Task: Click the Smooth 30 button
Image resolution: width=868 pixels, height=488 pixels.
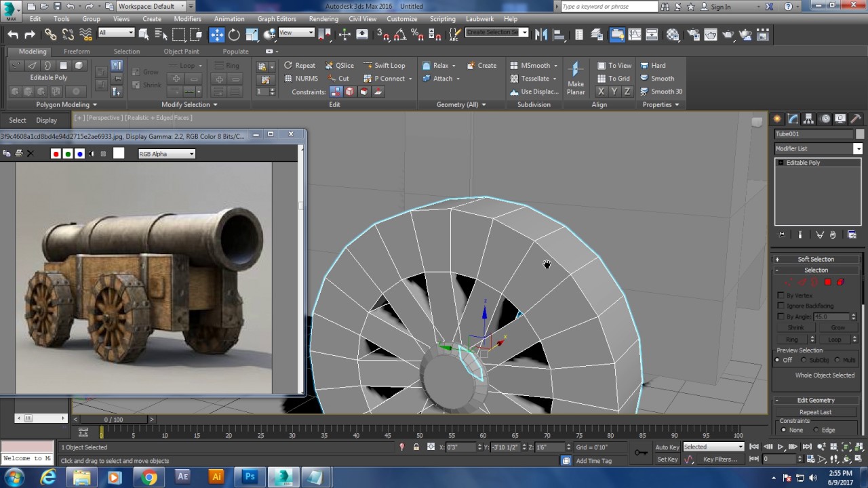Action: (x=661, y=91)
